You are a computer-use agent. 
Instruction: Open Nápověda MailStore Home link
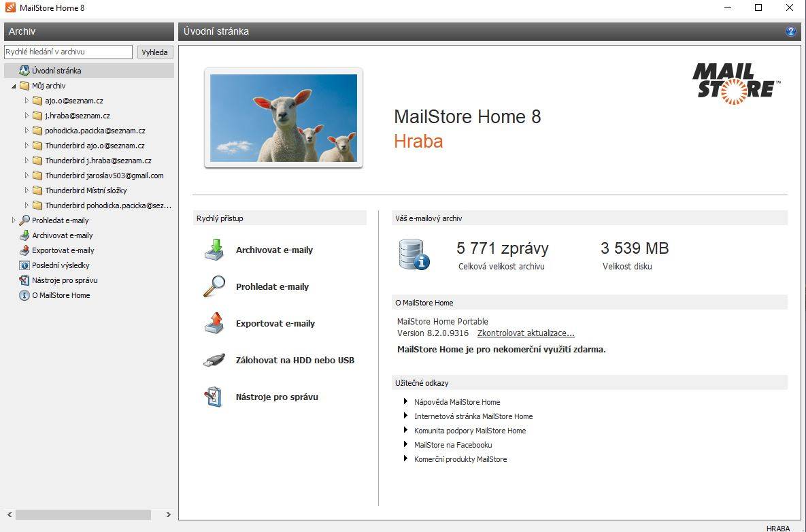click(x=457, y=402)
